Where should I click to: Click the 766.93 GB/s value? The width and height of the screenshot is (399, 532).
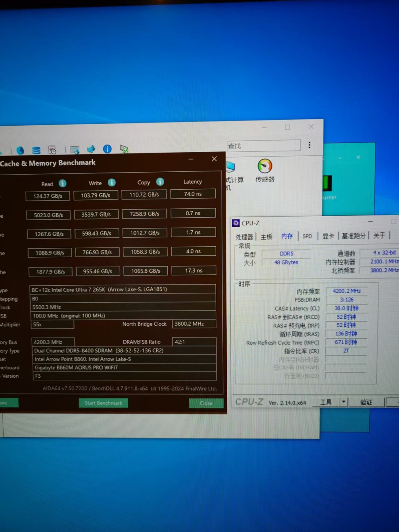(x=97, y=252)
